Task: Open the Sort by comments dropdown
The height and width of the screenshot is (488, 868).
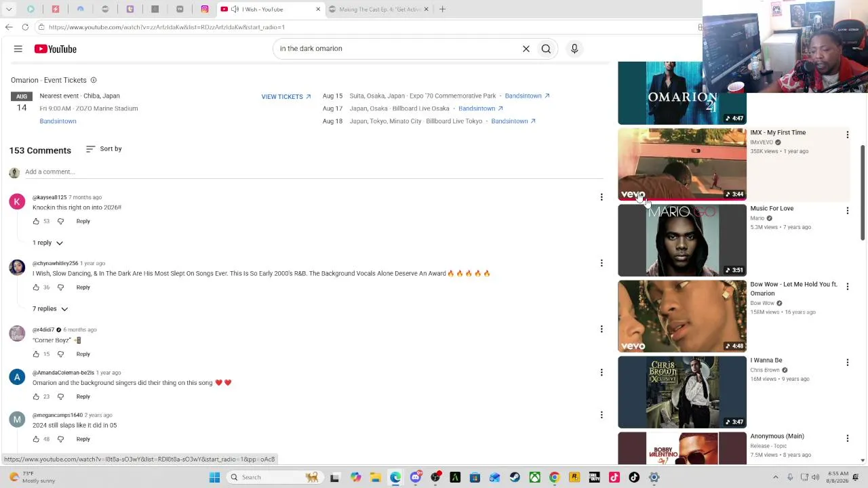Action: [104, 149]
